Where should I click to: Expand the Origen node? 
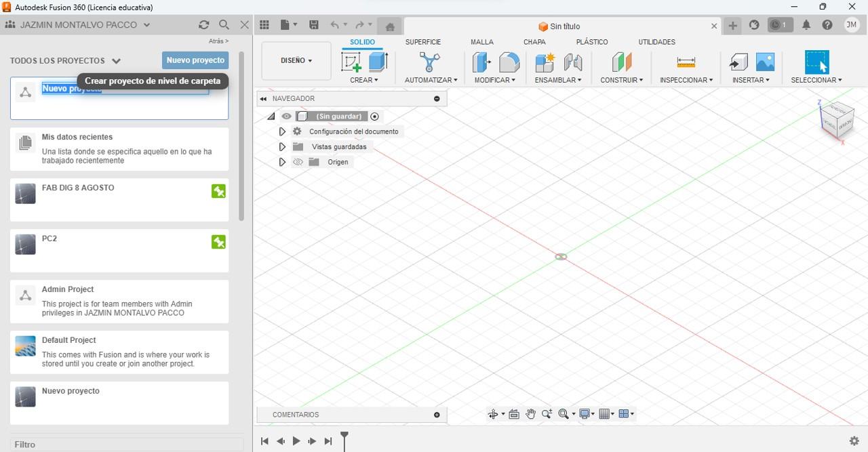[x=282, y=162]
